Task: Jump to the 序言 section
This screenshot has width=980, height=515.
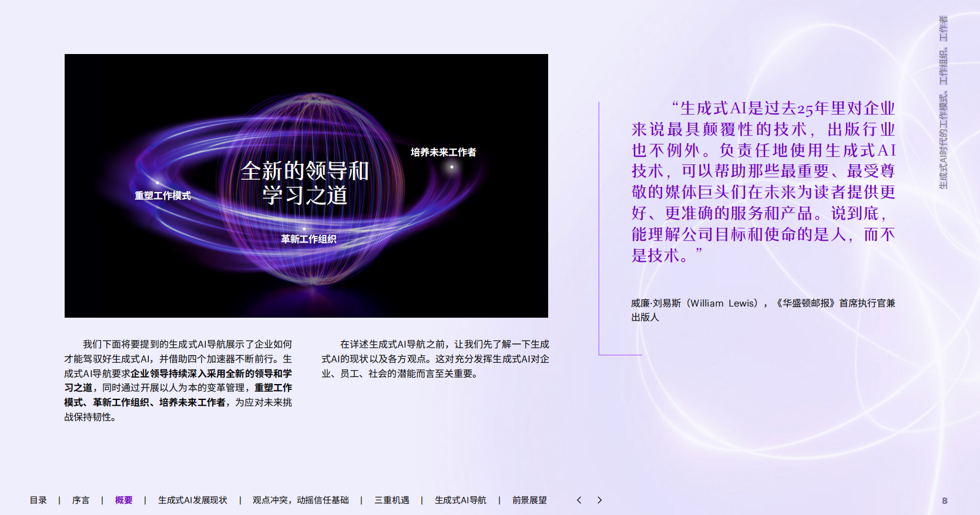Action: coord(80,500)
